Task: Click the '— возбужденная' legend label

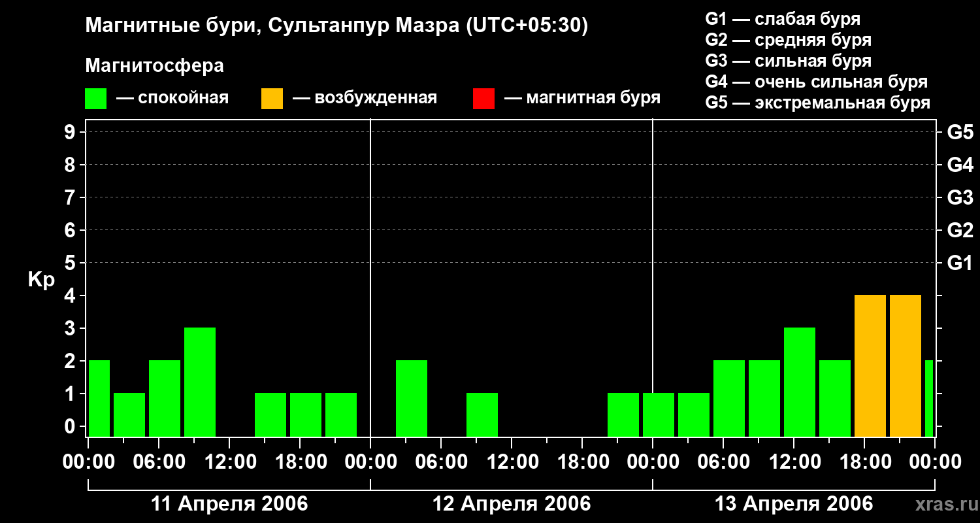Action: 365,98
